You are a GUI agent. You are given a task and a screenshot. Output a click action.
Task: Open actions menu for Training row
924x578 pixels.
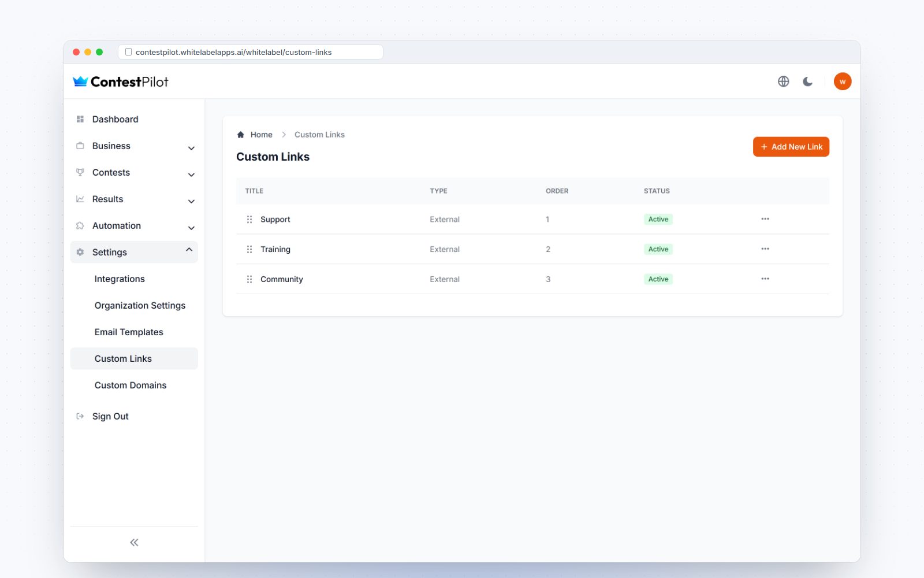tap(765, 249)
